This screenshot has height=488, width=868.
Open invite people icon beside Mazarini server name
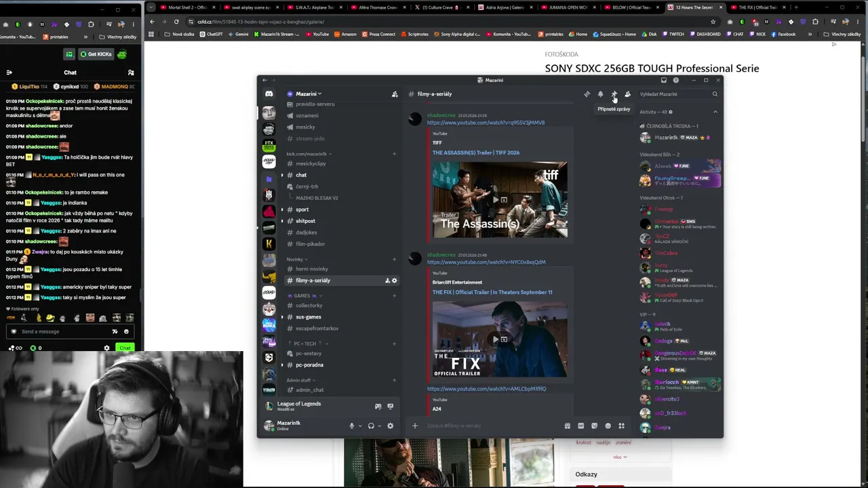click(395, 94)
